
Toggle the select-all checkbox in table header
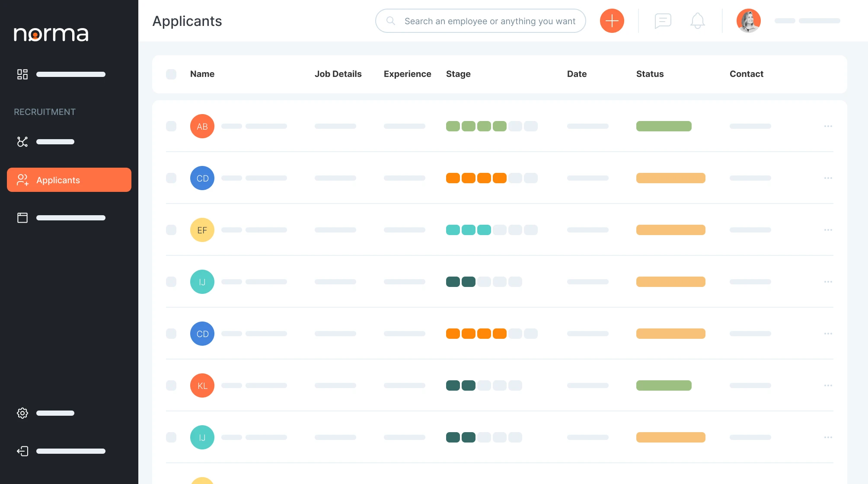[x=171, y=74]
